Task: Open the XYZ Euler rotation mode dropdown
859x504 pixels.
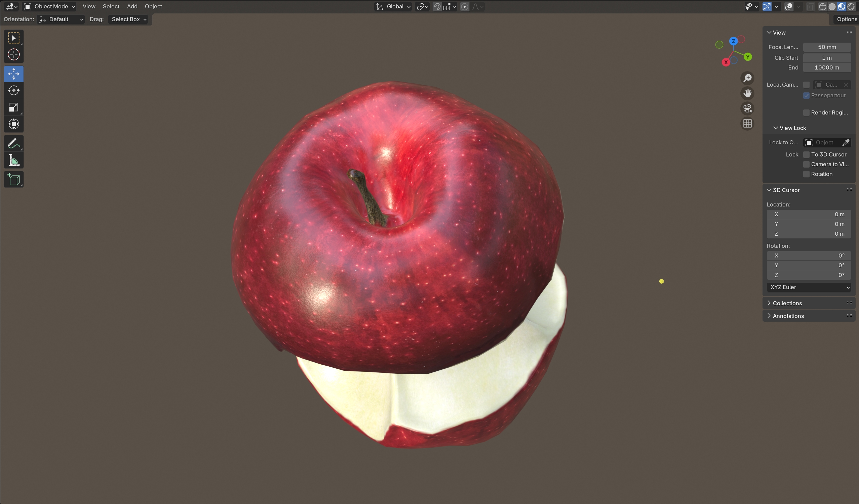Action: (x=809, y=287)
